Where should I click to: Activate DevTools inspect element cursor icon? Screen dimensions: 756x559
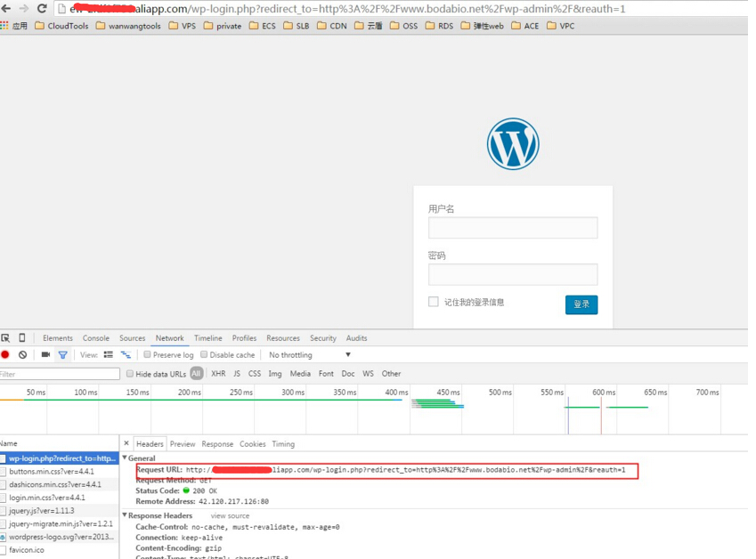(5, 338)
